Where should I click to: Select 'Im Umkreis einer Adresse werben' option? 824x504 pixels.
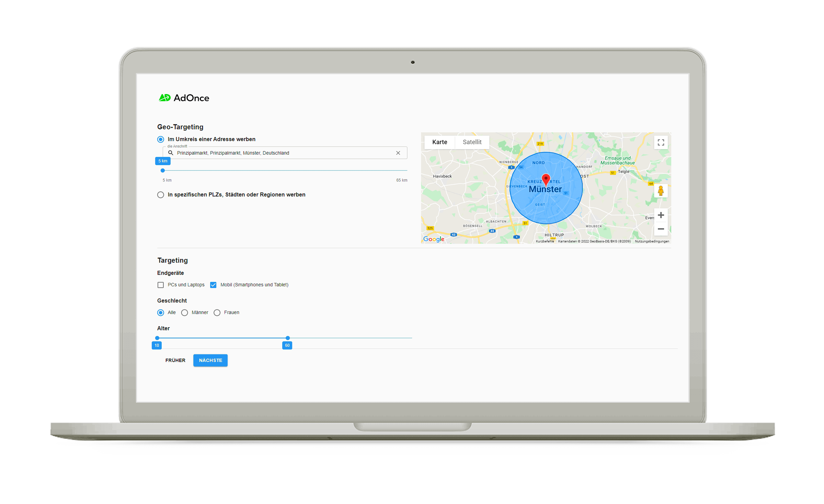tap(161, 139)
